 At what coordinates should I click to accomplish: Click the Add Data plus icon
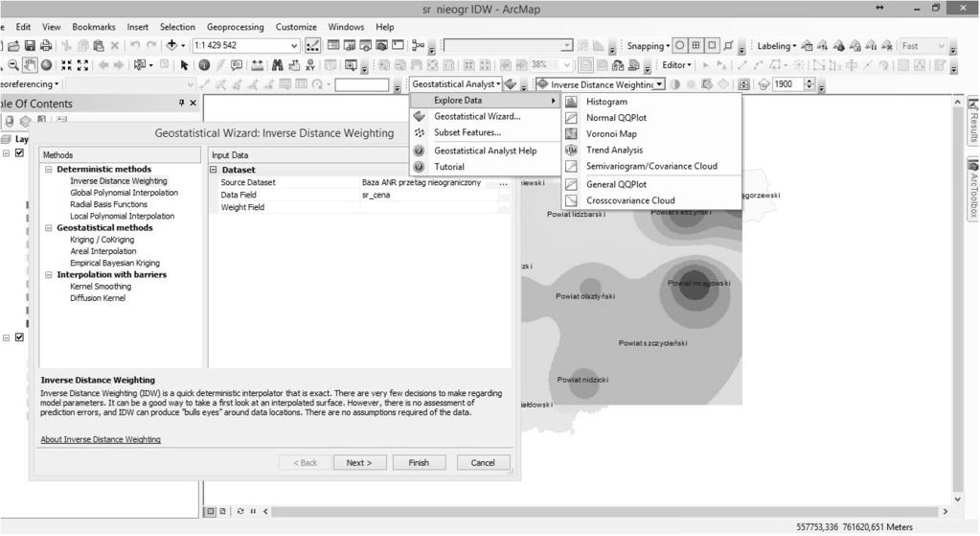[171, 46]
